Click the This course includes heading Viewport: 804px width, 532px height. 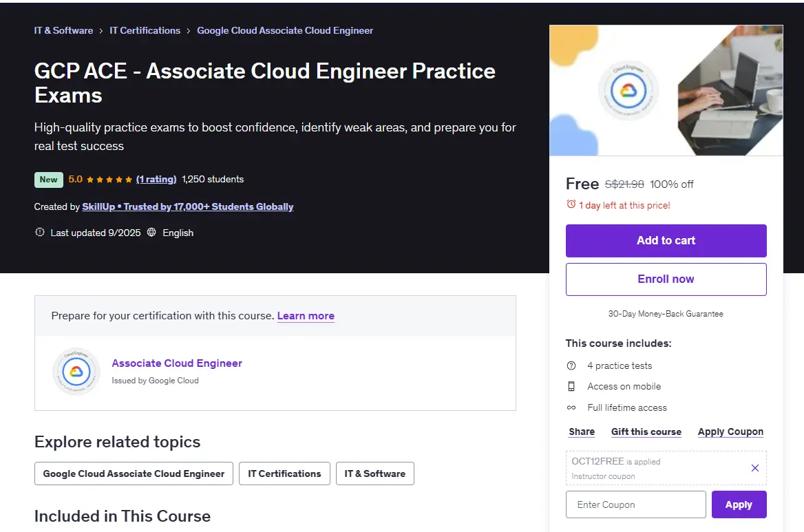coord(618,343)
